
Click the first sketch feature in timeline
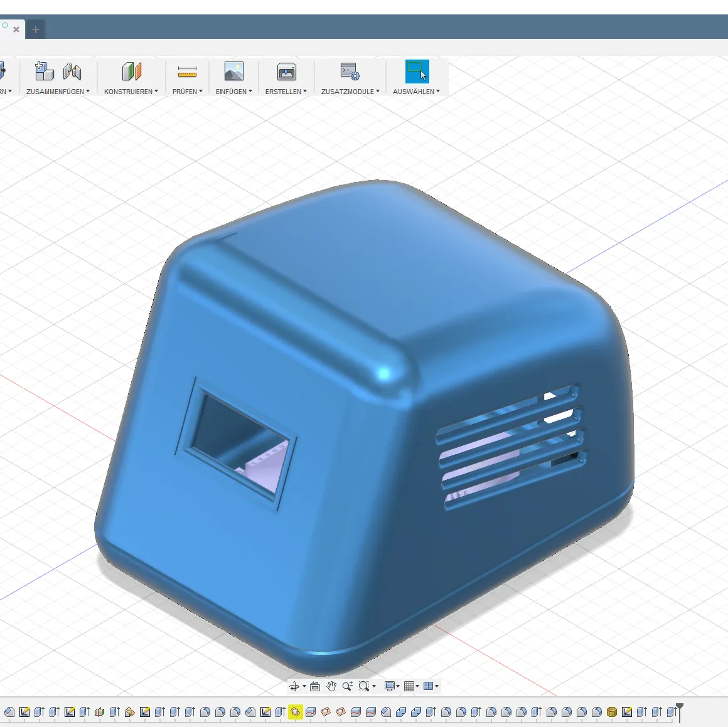coord(24,712)
